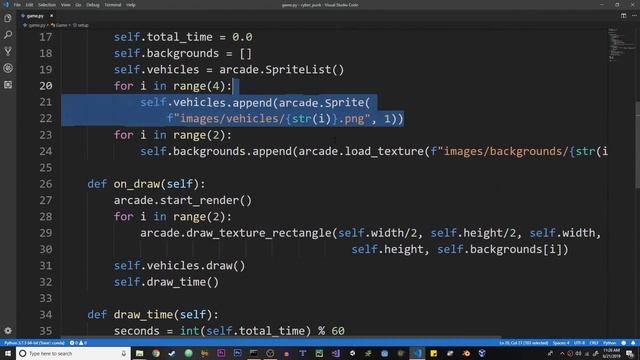Screen dimensions: 640x360
Task: Click line number 34 in the gutter
Action: 46,314
